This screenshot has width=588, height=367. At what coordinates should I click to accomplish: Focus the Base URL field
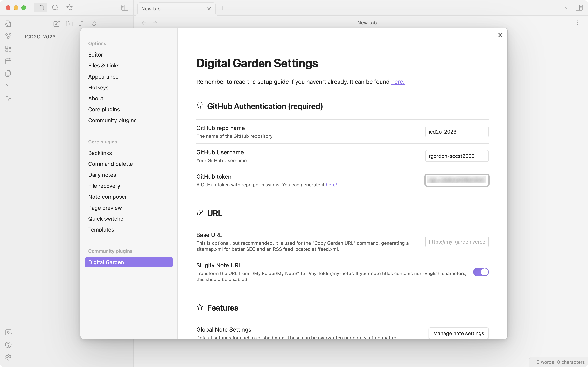457,242
